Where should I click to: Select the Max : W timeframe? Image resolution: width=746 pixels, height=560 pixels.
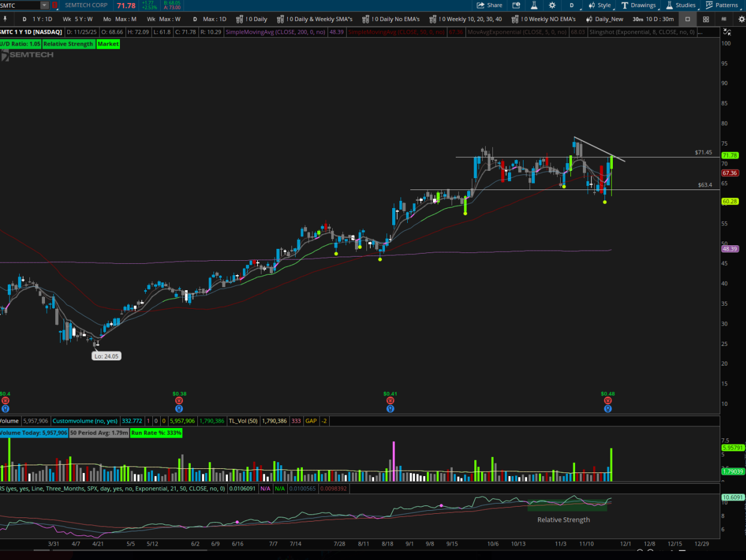tap(164, 19)
